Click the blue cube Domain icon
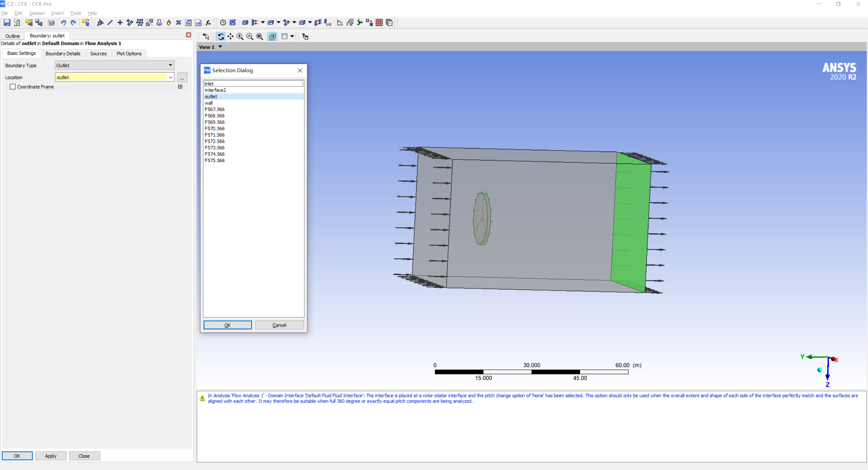The image size is (868, 470). (x=245, y=22)
